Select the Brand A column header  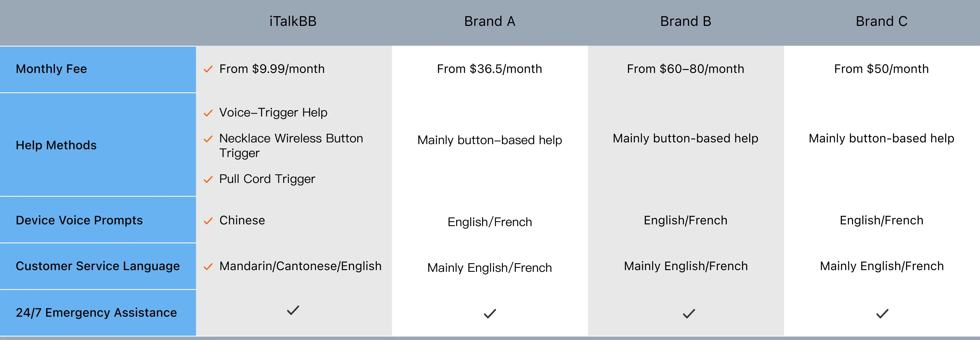(490, 21)
